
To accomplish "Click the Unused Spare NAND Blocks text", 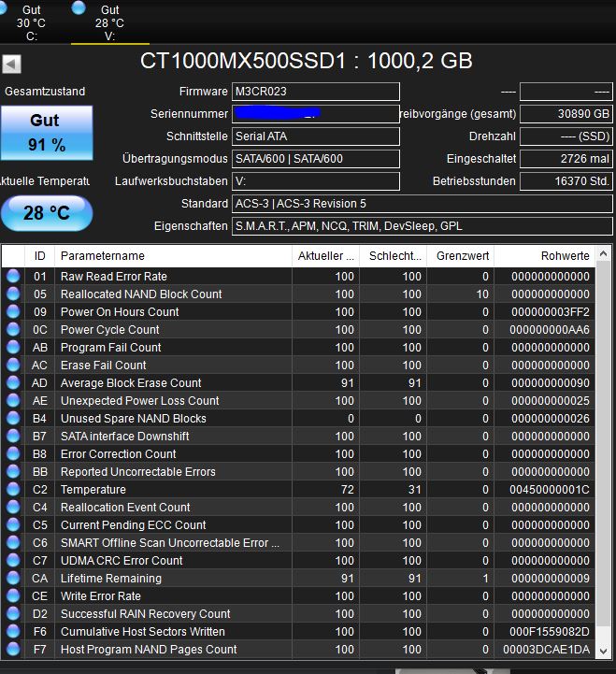I will (134, 418).
